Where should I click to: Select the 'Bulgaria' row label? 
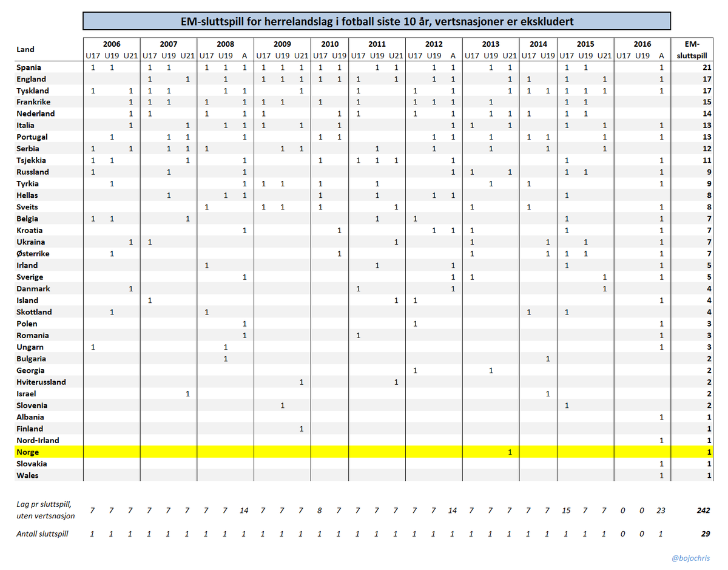tap(31, 358)
